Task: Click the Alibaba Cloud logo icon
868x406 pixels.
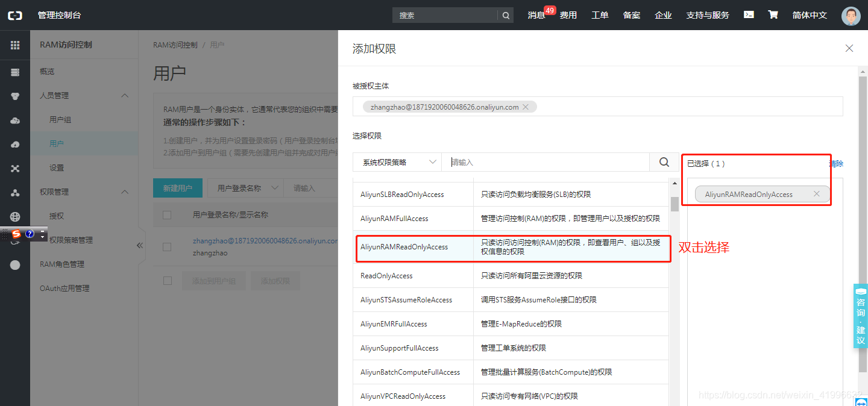Action: pyautogui.click(x=15, y=15)
